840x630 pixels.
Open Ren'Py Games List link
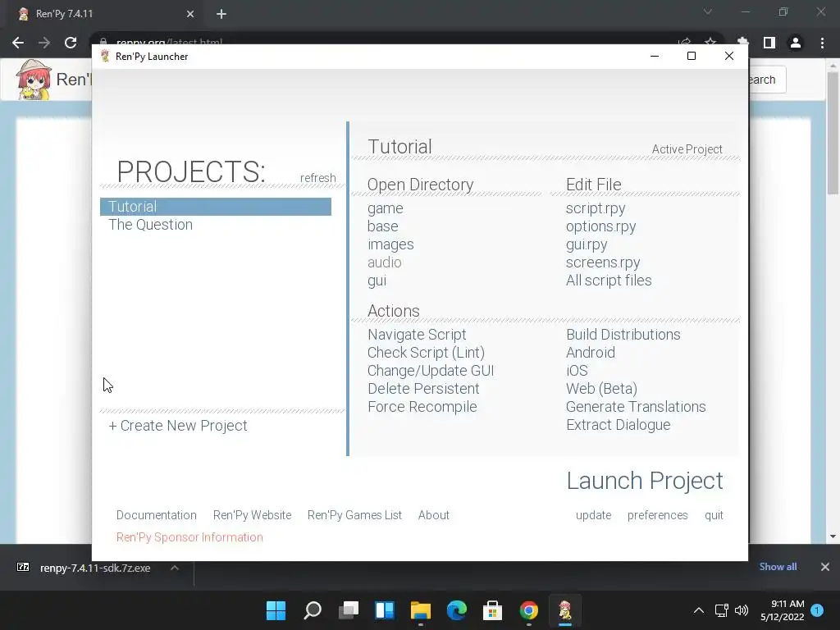[x=354, y=515]
